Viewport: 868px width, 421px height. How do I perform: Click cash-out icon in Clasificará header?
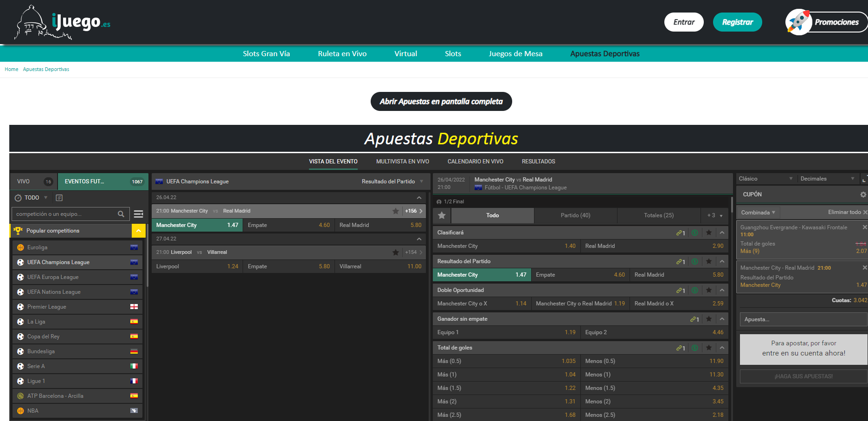pyautogui.click(x=695, y=233)
